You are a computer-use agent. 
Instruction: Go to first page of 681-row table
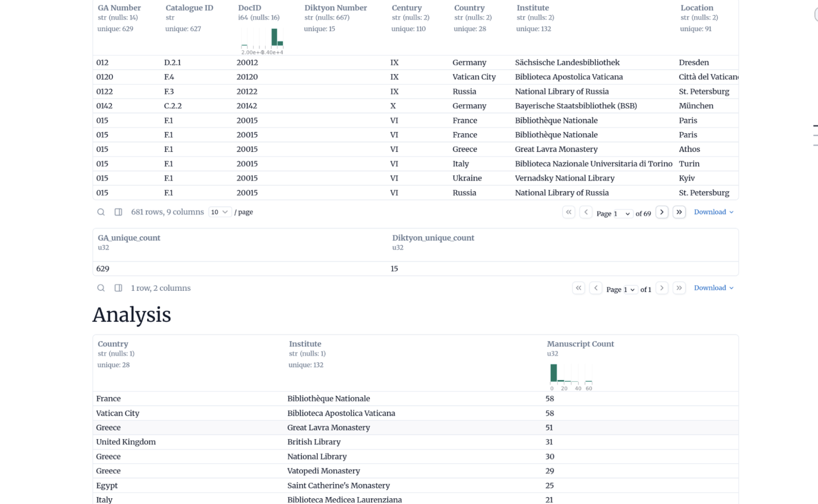coord(568,212)
